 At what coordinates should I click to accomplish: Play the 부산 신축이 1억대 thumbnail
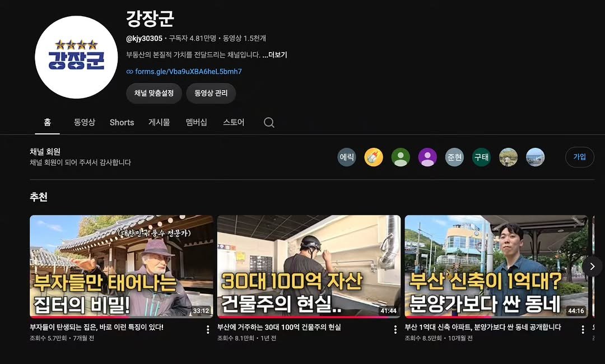[x=496, y=267]
